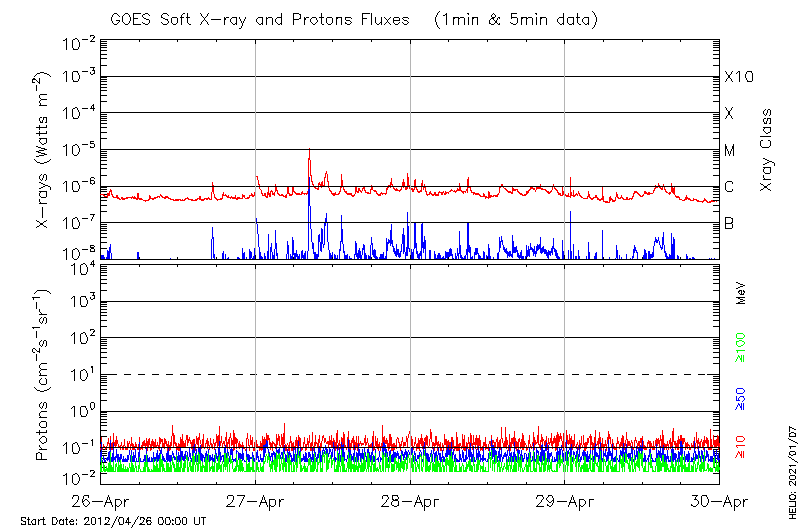Screen dimensions: 800x530
Task: Click the 29-Apr date label
Action: coord(565,502)
